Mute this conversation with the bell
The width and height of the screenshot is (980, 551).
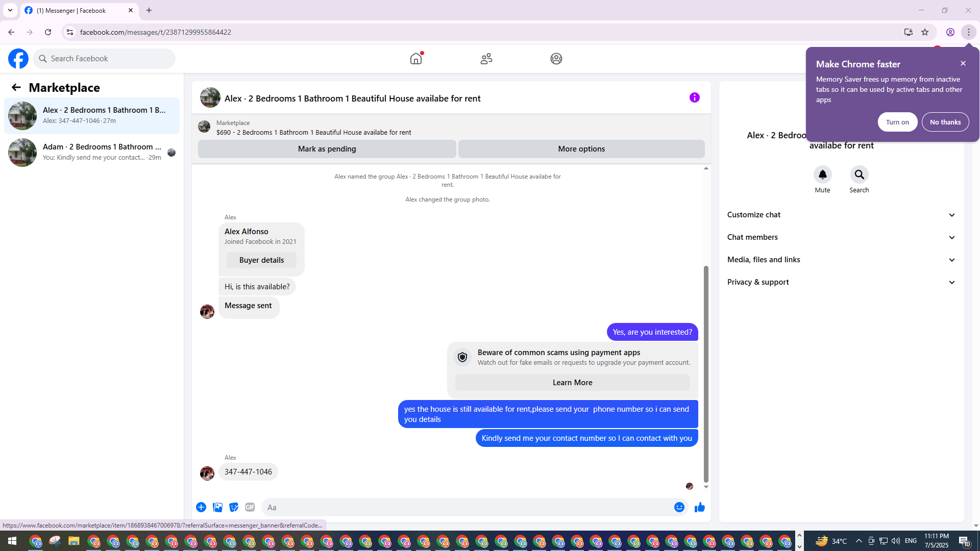[x=822, y=175]
